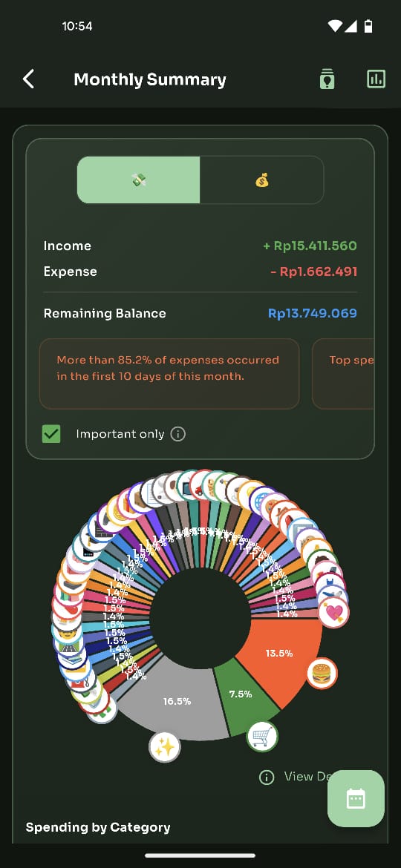Tap the Remaining Balance amount
Image resolution: width=401 pixels, height=868 pixels.
click(313, 313)
